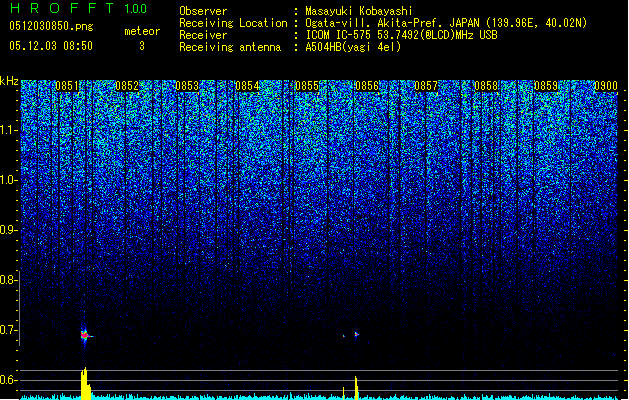Image resolution: width=629 pixels, height=400 pixels.
Task: Click the Observer field label
Action: tap(203, 11)
